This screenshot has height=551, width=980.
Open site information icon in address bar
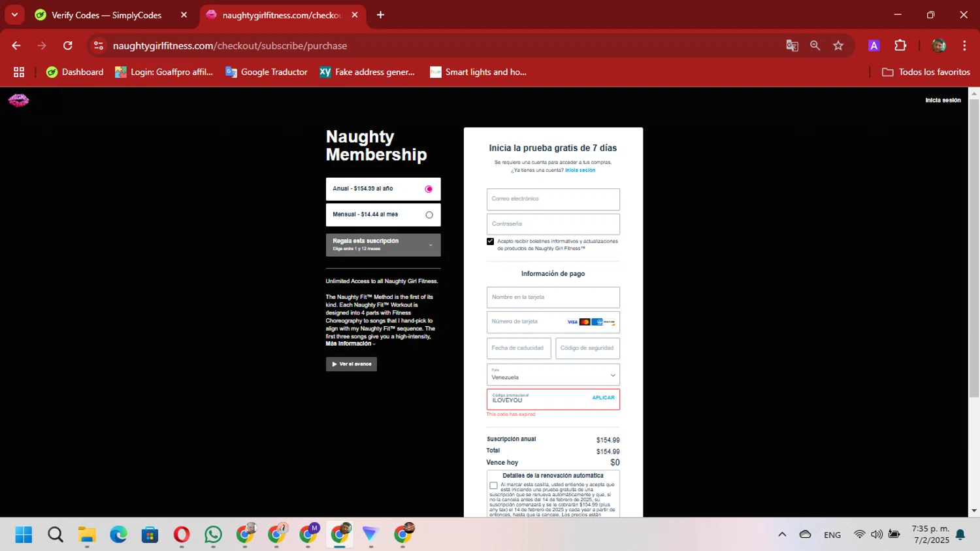pyautogui.click(x=99, y=46)
